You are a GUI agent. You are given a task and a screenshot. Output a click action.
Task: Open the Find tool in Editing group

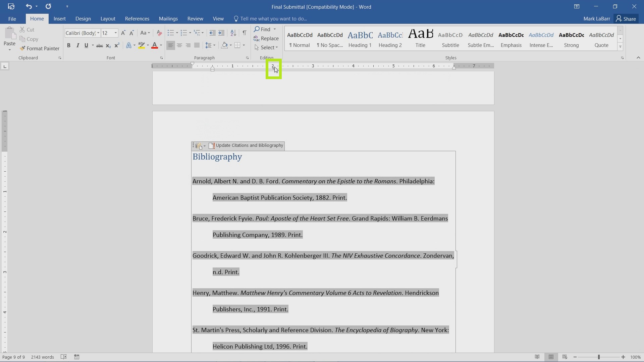click(x=265, y=29)
